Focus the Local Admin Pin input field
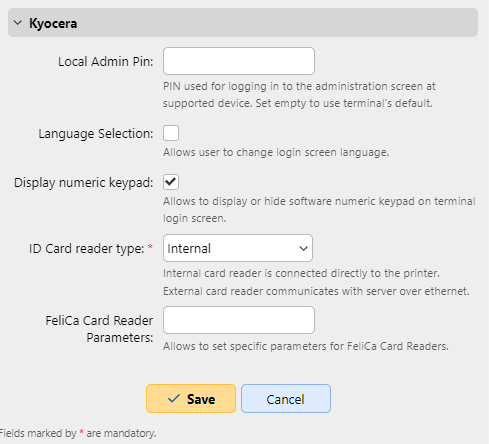489x444 pixels. [239, 61]
